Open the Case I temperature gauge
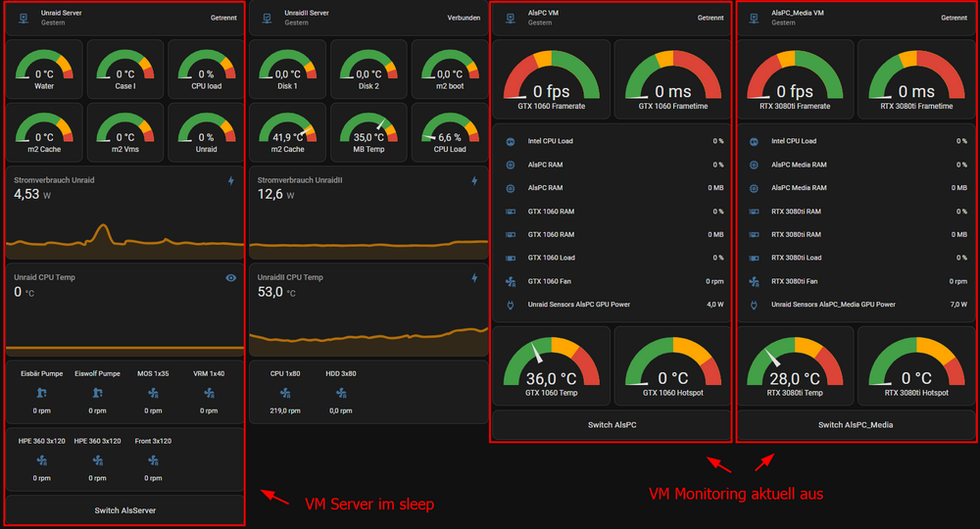The height and width of the screenshot is (529, 980). coord(125,70)
